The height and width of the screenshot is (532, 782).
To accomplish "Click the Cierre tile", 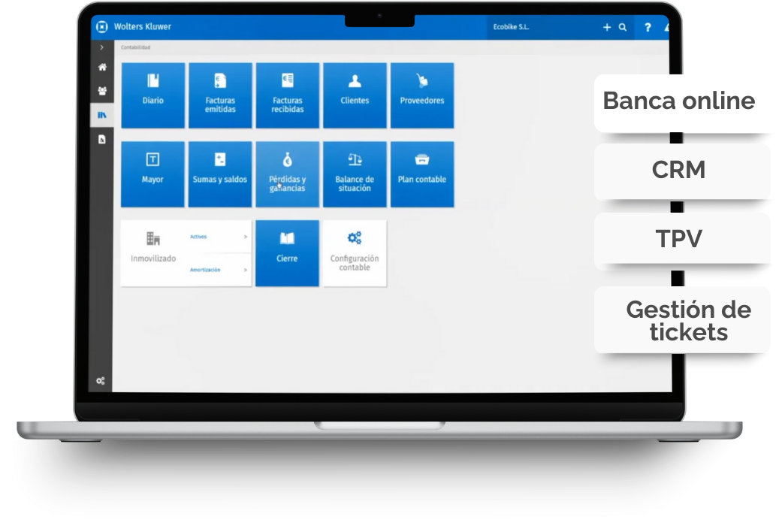I will [287, 252].
